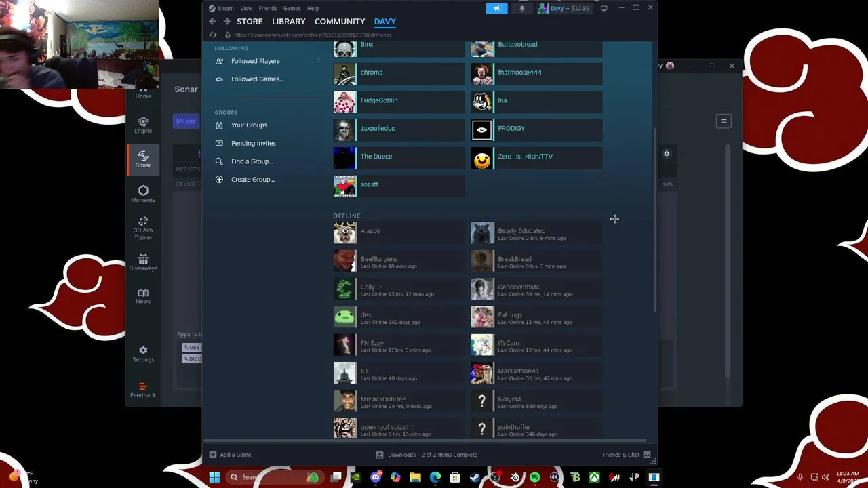868x488 pixels.
Task: Open the Friends menu
Action: point(268,8)
